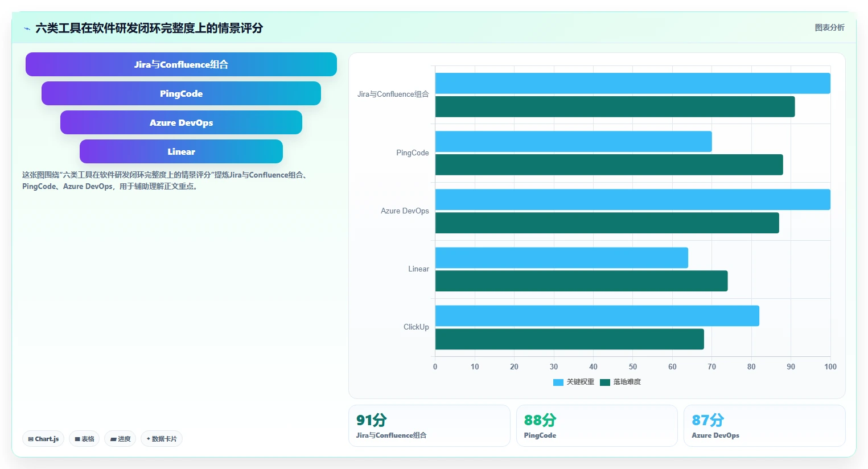Click the x-axis tick label 100
This screenshot has width=868, height=469.
[830, 367]
